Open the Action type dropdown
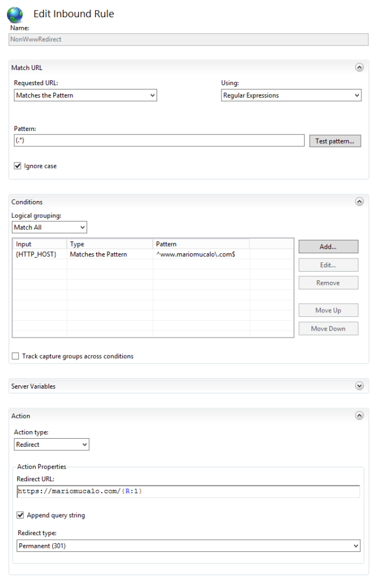 click(83, 444)
